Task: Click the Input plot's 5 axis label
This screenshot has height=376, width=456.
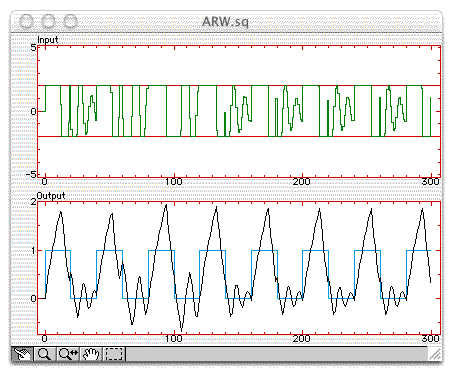Action: tap(33, 48)
